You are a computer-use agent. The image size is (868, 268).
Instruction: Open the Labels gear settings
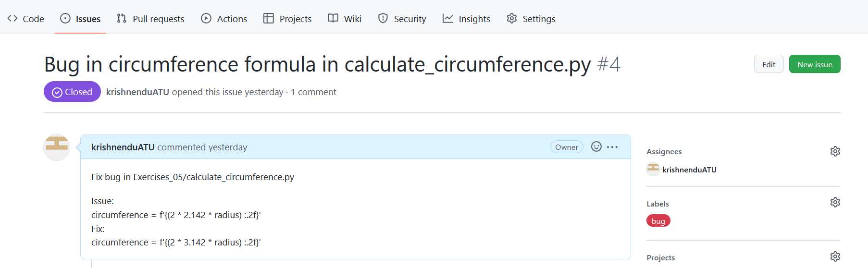[835, 202]
